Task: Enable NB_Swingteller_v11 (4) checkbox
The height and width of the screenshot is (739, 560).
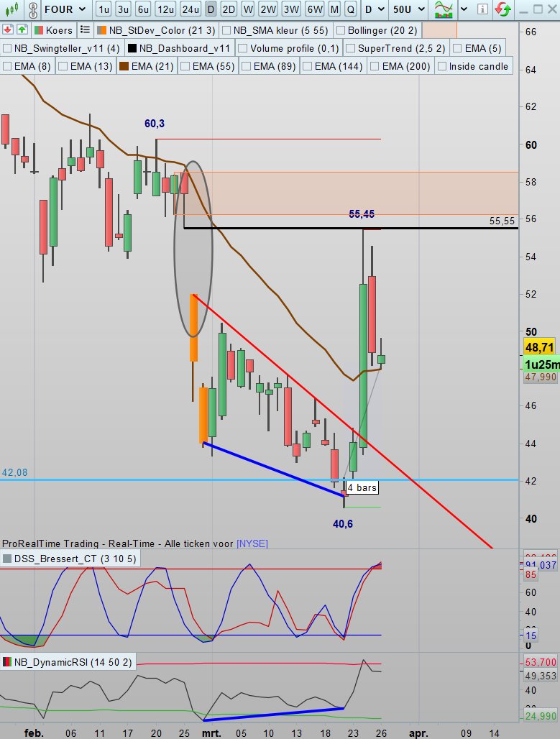Action: (x=7, y=48)
